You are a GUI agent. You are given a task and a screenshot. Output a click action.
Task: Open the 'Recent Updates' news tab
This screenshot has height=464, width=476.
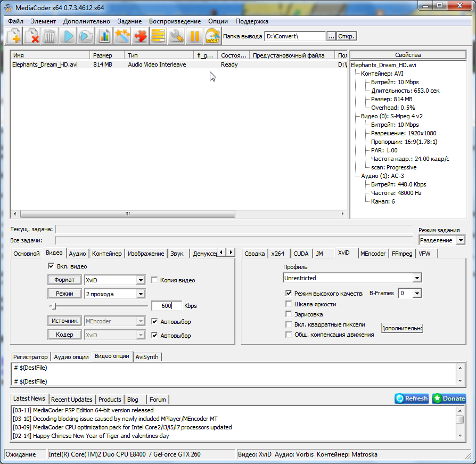point(72,400)
